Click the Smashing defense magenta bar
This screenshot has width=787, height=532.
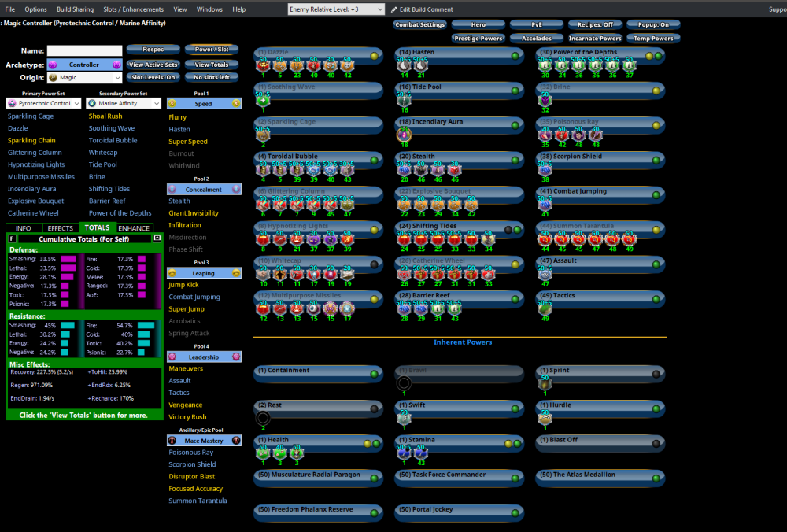pos(68,259)
